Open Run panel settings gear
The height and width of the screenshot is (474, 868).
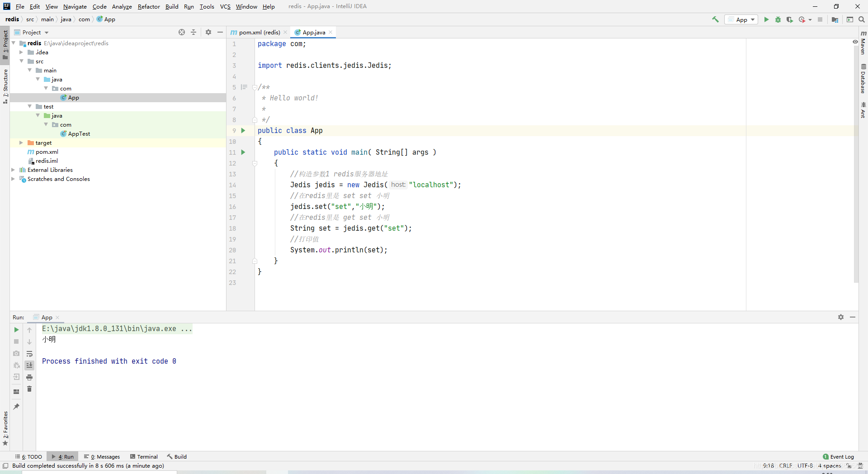(x=841, y=317)
